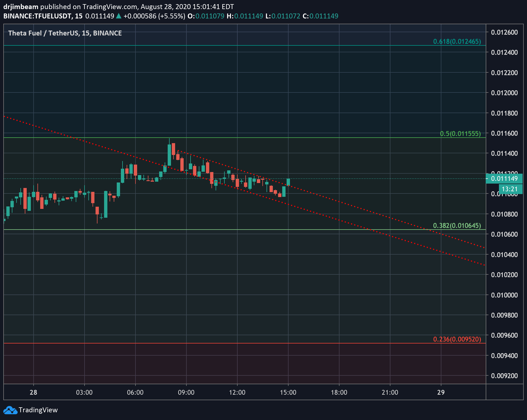This screenshot has height=420, width=527.
Task: Select the 0.382(0.010645) Fibonacci level label
Action: [457, 226]
